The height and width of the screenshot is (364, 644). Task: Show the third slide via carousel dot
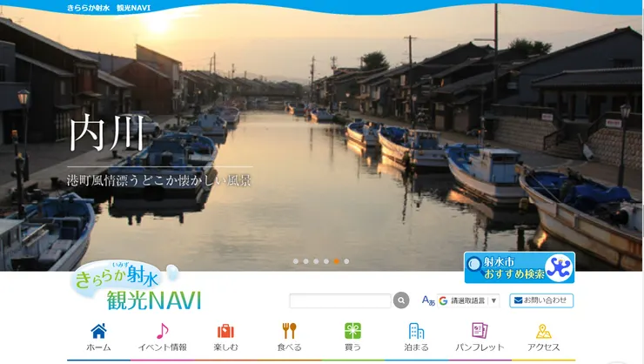point(316,261)
